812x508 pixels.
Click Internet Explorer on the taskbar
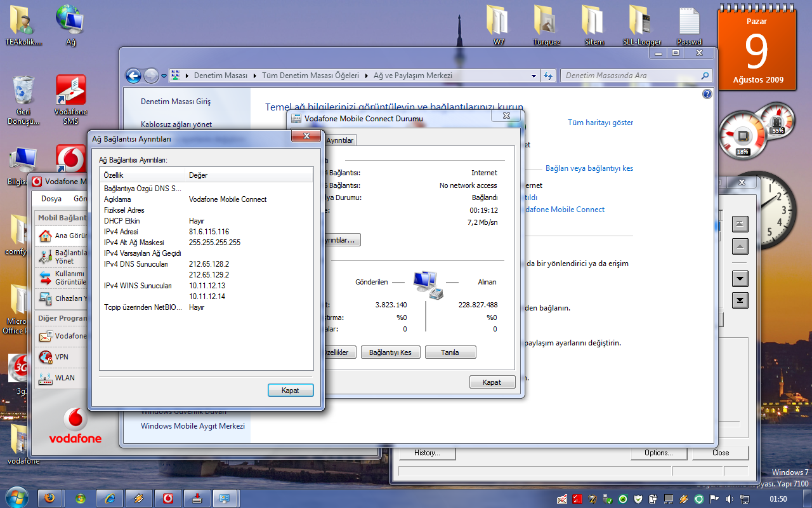point(109,498)
